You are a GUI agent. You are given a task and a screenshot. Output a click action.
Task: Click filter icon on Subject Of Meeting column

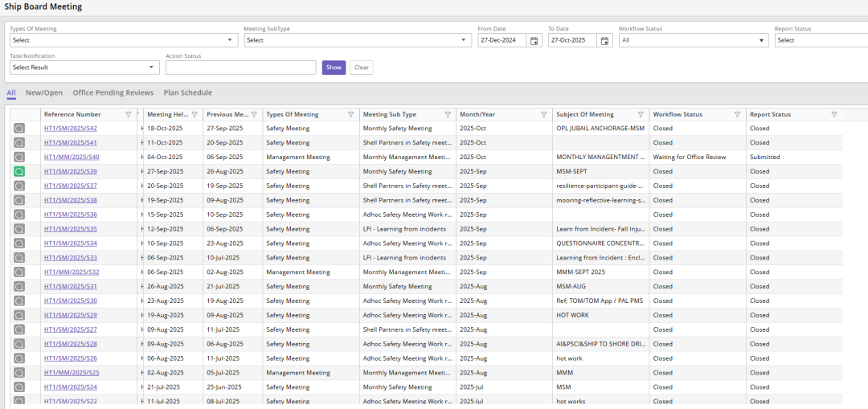[641, 115]
